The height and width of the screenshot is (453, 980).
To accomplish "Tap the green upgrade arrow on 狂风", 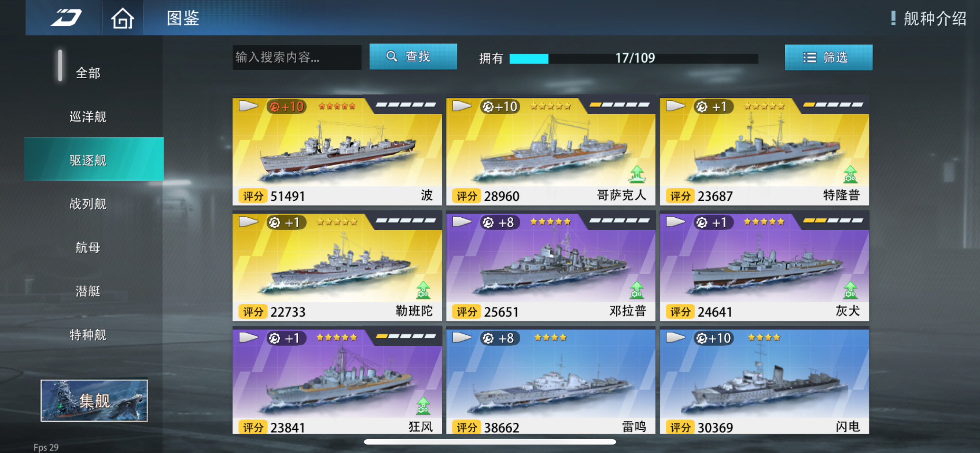I will (423, 405).
